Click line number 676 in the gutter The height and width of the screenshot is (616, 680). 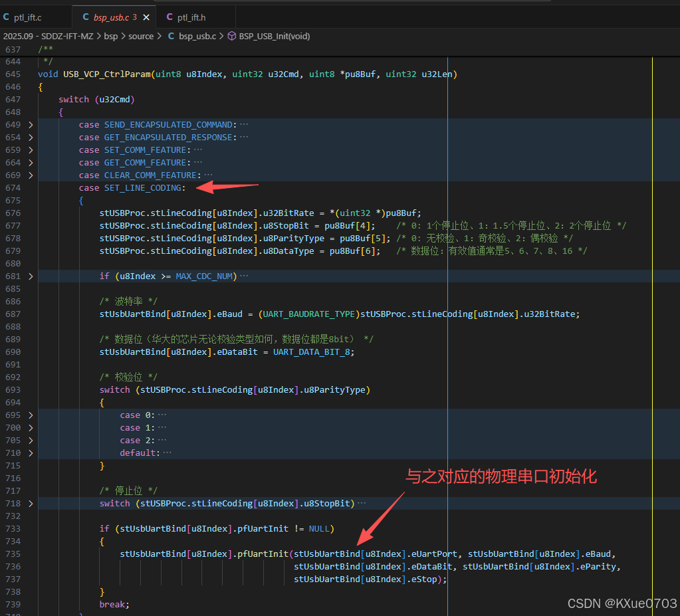click(13, 213)
